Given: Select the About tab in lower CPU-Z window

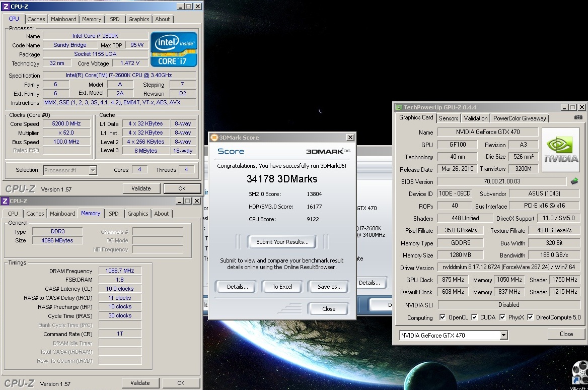Looking at the screenshot, I should click(162, 214).
